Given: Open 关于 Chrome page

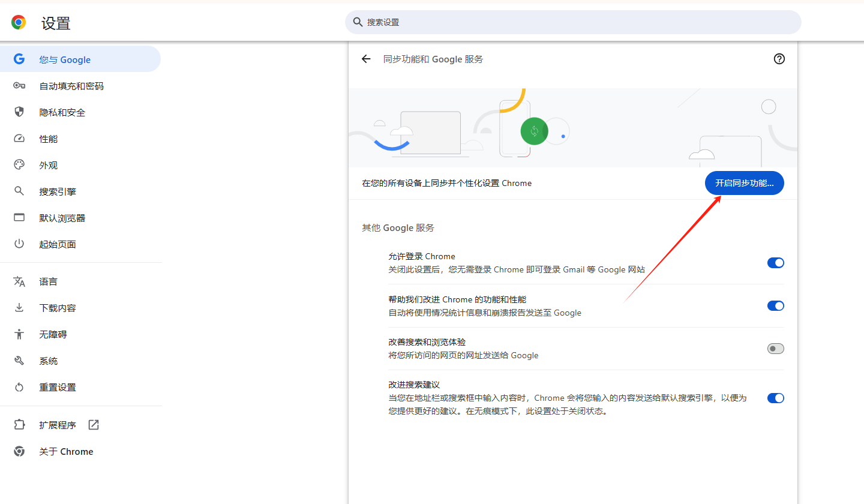Looking at the screenshot, I should (x=80, y=451).
